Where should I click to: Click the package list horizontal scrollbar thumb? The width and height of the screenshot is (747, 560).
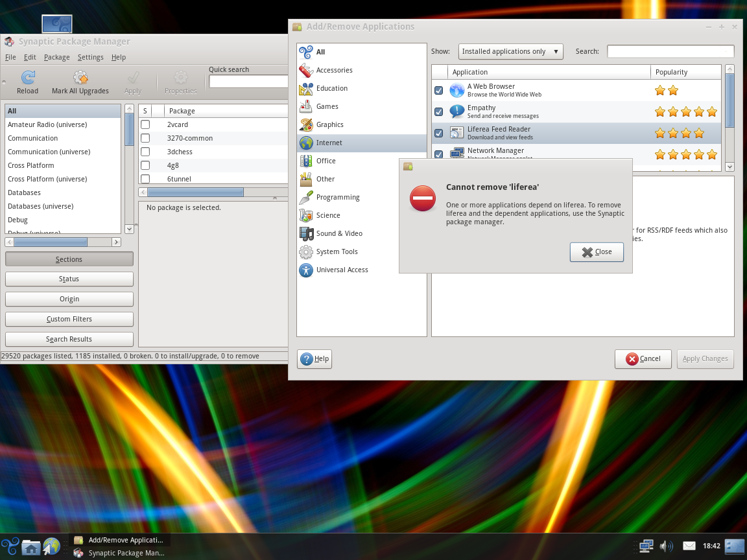point(195,192)
